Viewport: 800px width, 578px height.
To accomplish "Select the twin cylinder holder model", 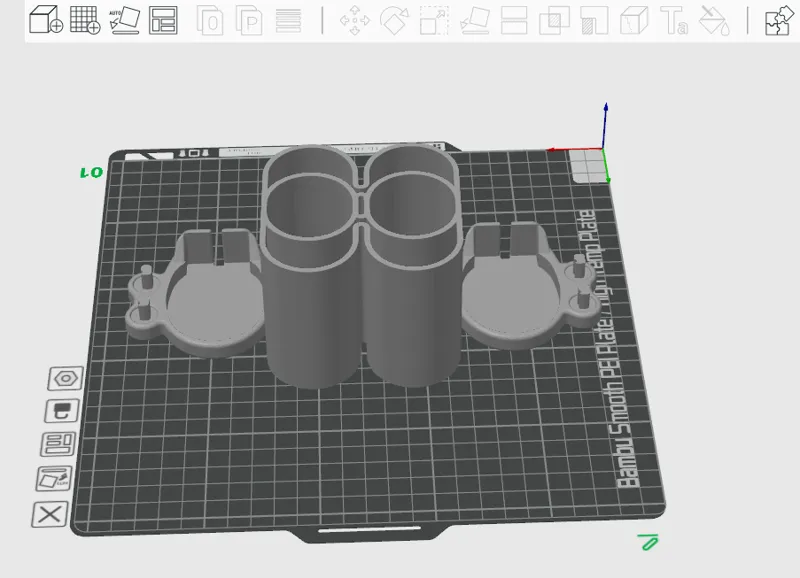I will coord(361,265).
